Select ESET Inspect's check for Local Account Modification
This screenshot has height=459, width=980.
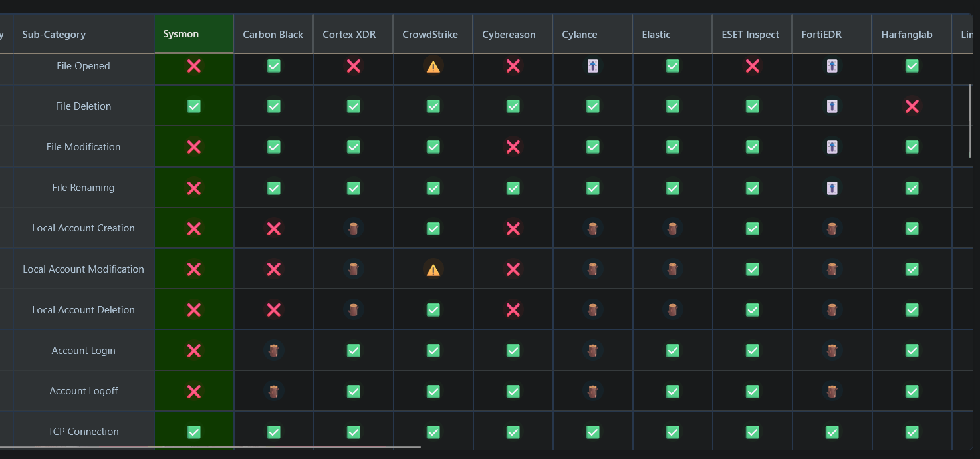click(x=753, y=269)
